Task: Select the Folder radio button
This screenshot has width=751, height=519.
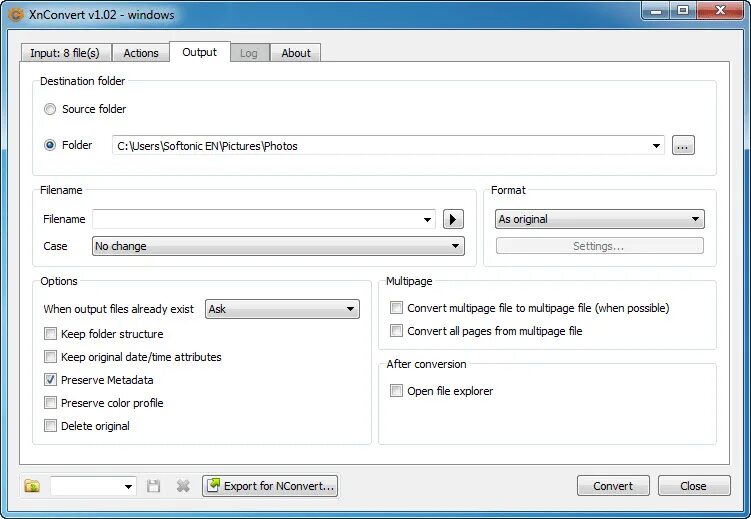Action: click(x=50, y=145)
